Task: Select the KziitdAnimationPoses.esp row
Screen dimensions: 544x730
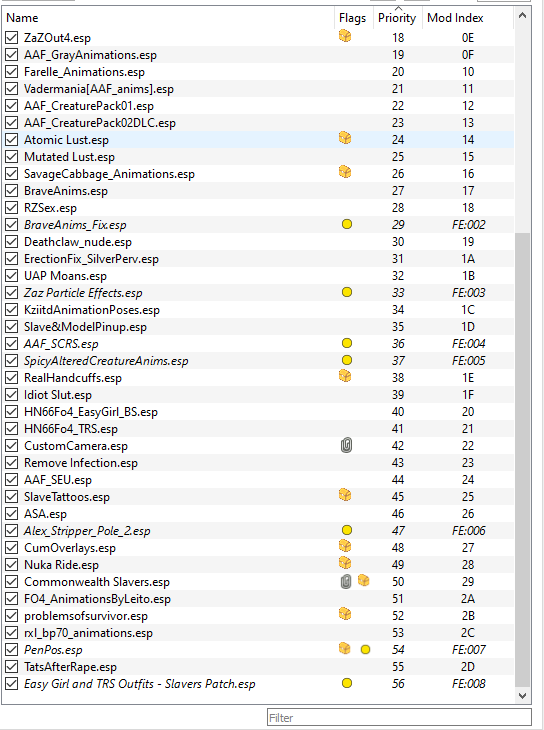Action: [258, 310]
